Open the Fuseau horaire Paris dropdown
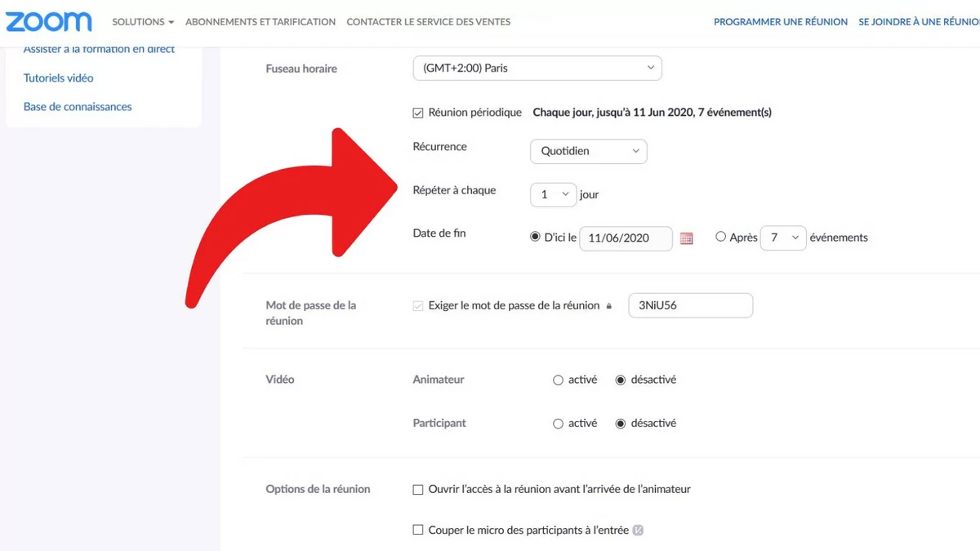Viewport: 980px width, 551px height. [537, 69]
